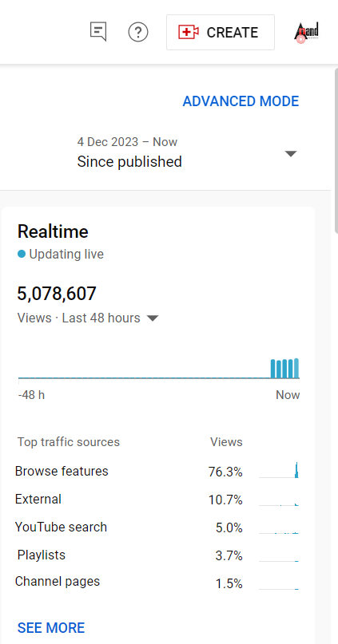This screenshot has height=644, width=338.
Task: Click the Updating live status text
Action: click(x=66, y=255)
